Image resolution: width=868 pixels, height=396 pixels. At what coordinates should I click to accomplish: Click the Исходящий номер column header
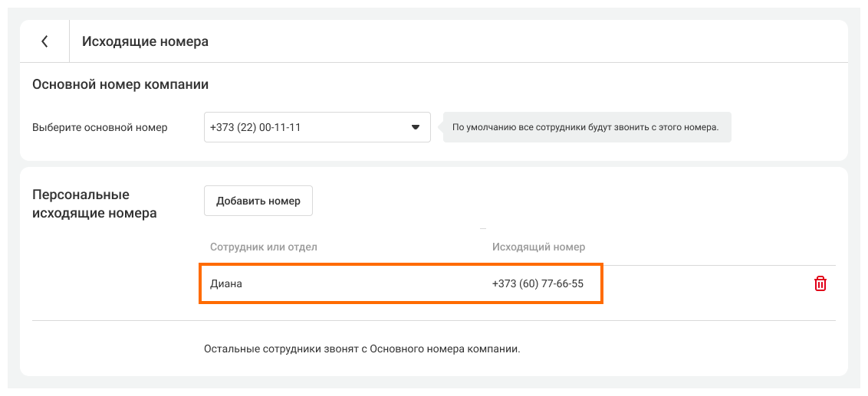[538, 247]
